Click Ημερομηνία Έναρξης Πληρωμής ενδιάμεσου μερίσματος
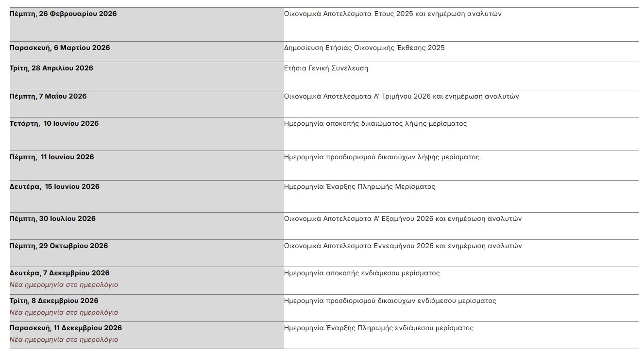 (379, 328)
